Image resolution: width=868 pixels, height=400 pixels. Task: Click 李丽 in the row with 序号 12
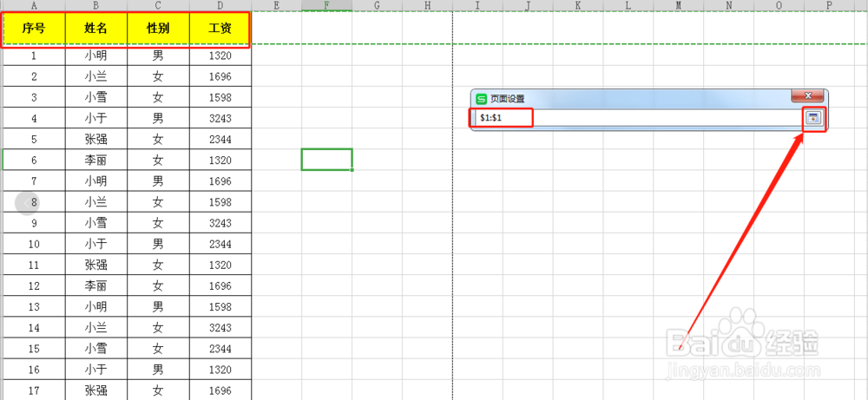[95, 286]
